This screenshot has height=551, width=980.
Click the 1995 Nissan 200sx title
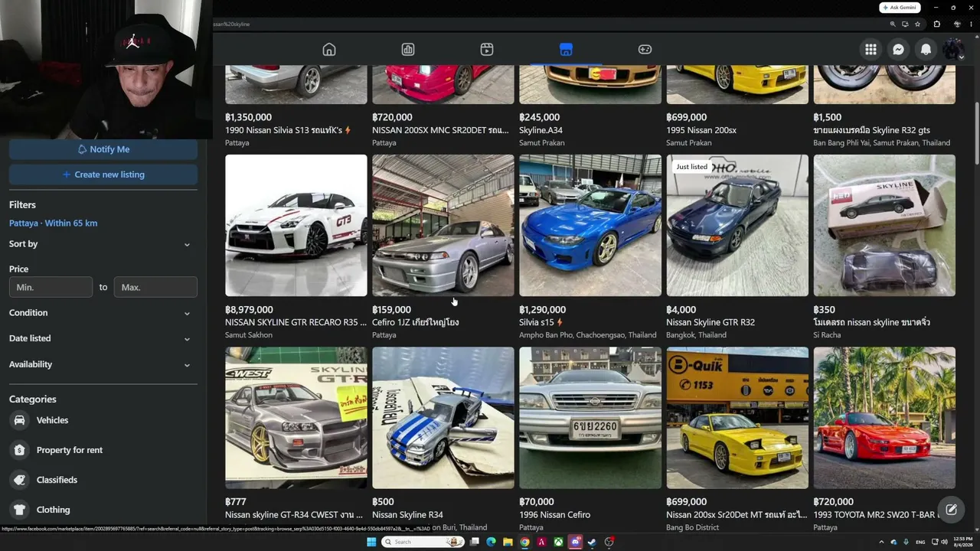click(701, 130)
